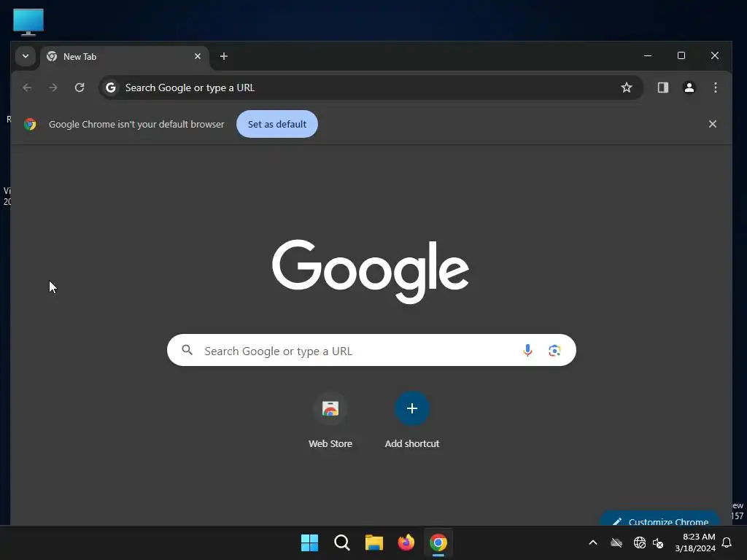Show hidden system tray icons
The image size is (747, 560).
click(x=593, y=542)
